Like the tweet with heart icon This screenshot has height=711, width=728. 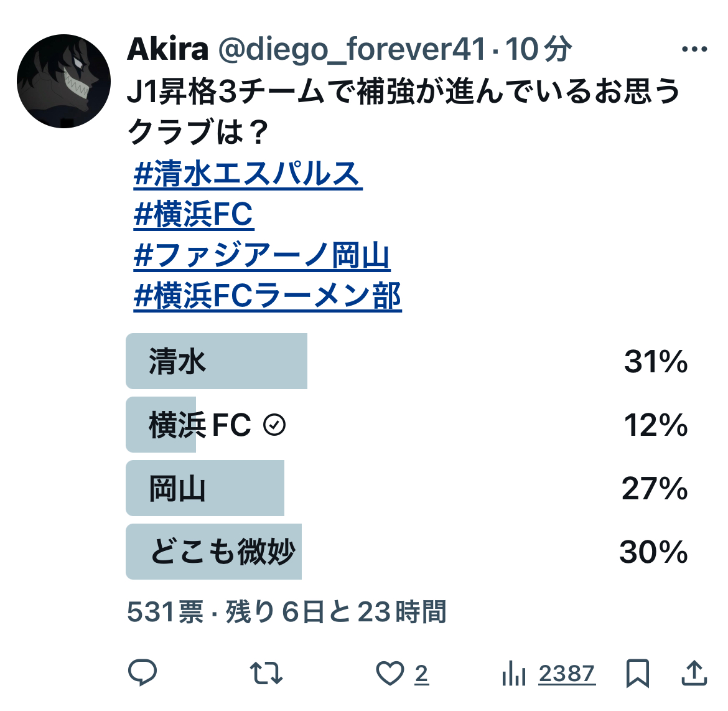[390, 673]
